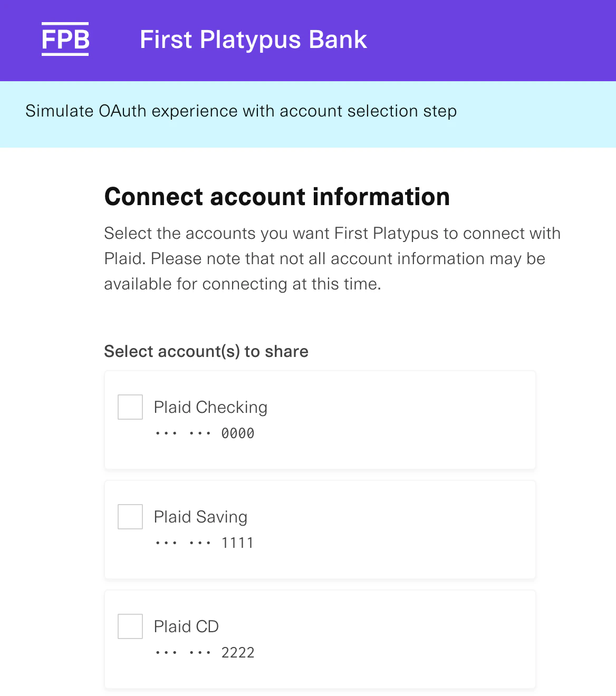The image size is (616, 696).
Task: Click account number ending 2222
Action: [238, 653]
